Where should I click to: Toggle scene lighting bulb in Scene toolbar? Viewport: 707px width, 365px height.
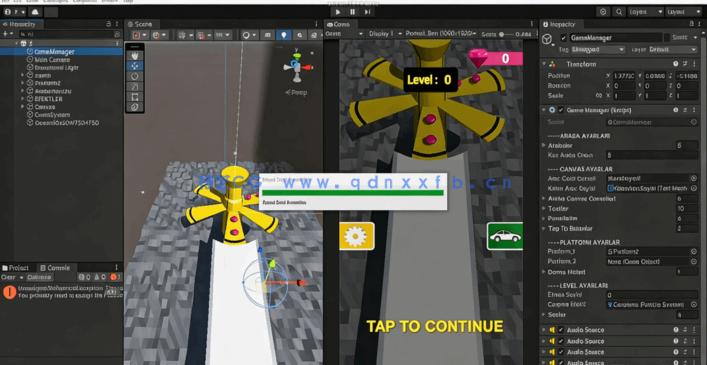tap(283, 35)
